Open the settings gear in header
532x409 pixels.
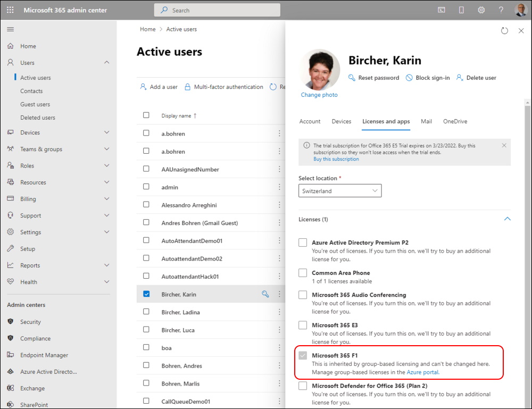(481, 10)
